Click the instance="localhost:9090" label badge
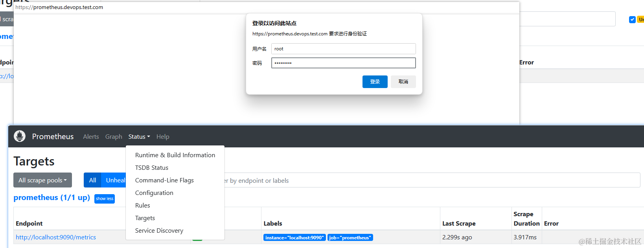This screenshot has height=248, width=644. [294, 237]
